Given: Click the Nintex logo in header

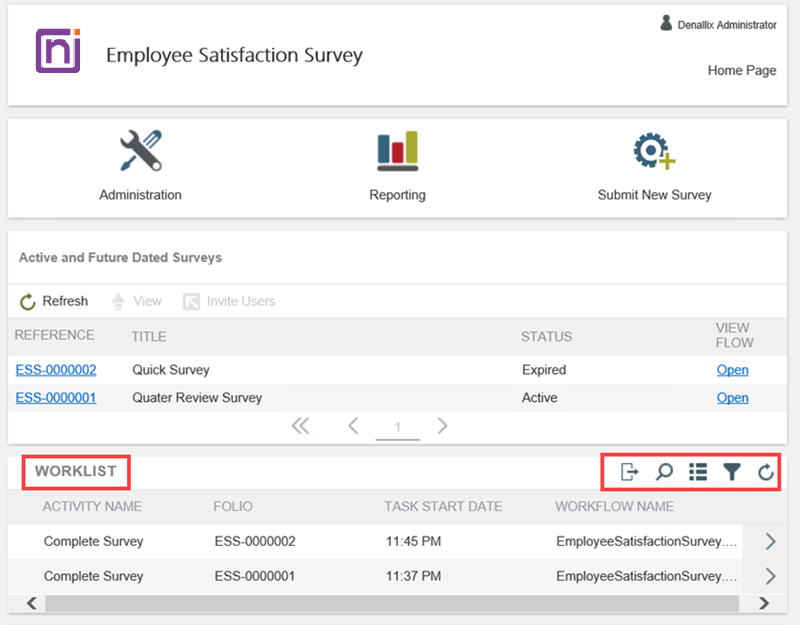Looking at the screenshot, I should tap(57, 50).
